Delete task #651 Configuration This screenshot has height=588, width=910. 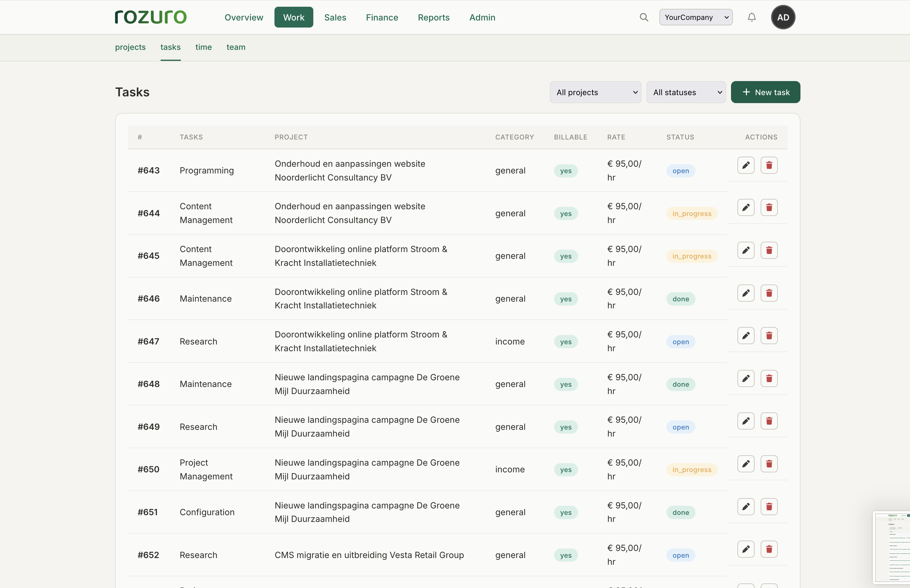769,507
